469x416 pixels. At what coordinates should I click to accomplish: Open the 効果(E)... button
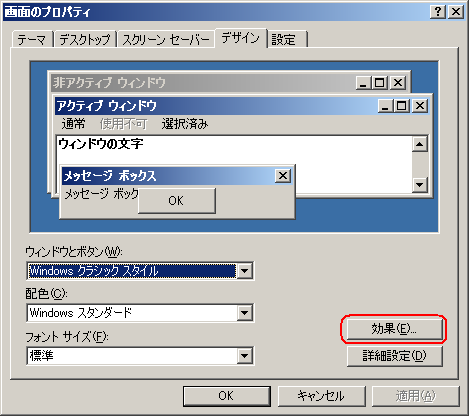tap(394, 329)
